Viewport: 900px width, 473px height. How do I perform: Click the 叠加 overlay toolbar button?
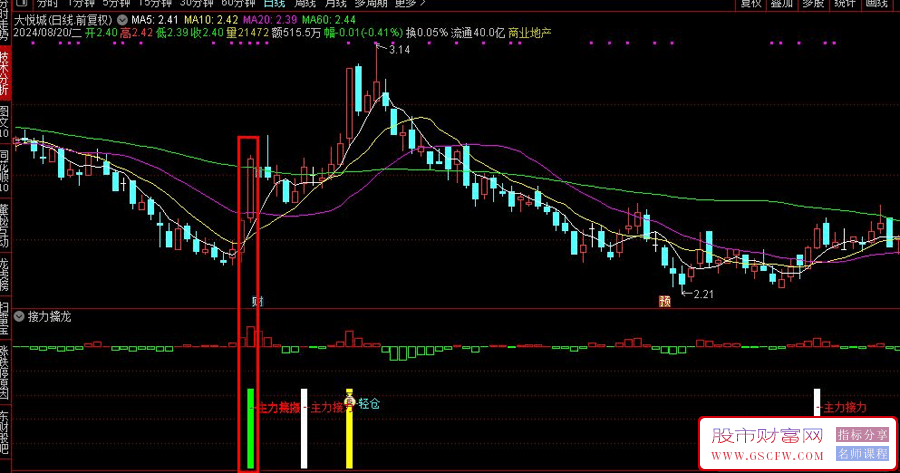782,3
